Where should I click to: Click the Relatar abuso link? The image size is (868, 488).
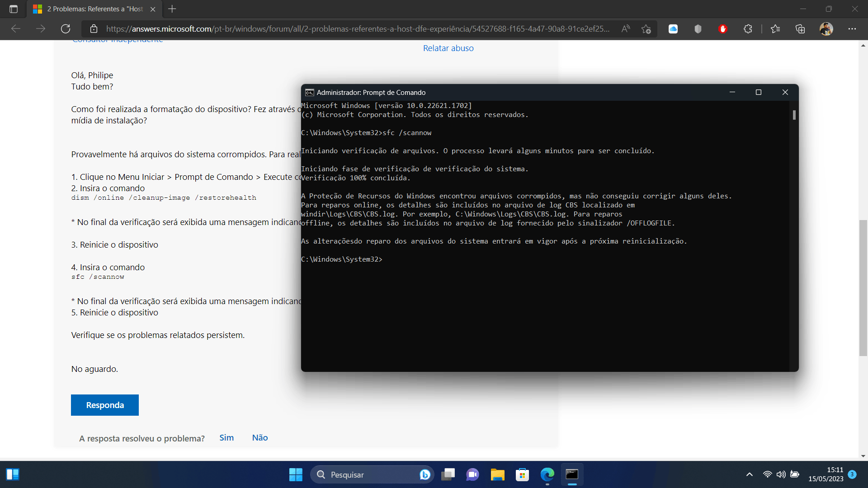tap(448, 48)
